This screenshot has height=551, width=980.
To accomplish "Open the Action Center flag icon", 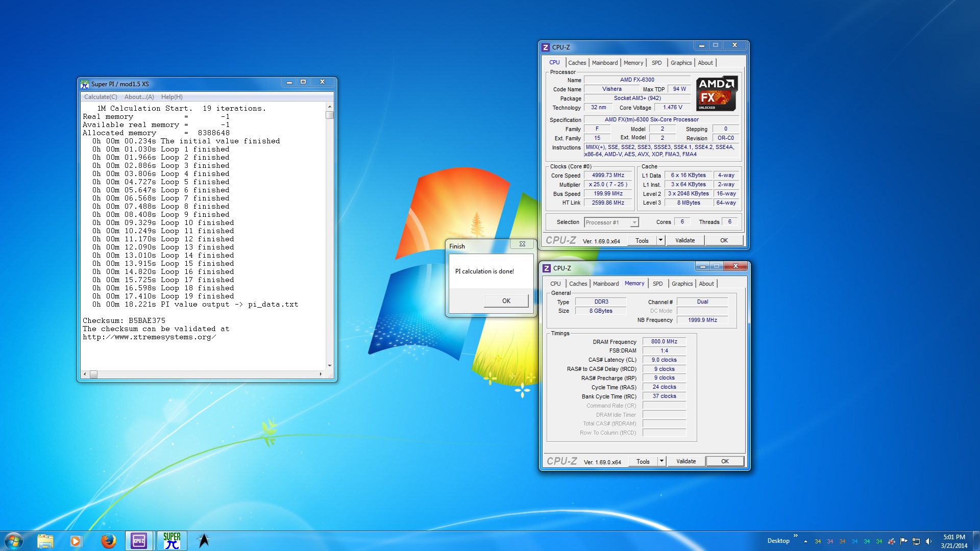I will click(904, 541).
